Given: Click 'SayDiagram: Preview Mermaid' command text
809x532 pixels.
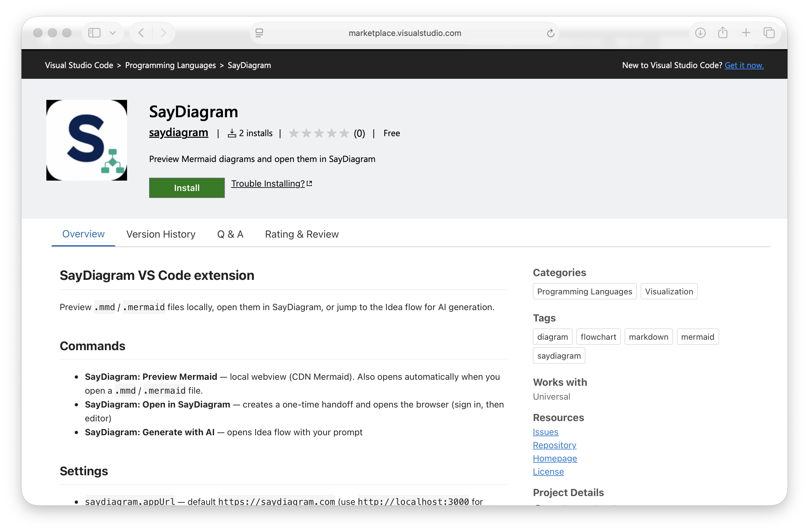Looking at the screenshot, I should (x=151, y=377).
